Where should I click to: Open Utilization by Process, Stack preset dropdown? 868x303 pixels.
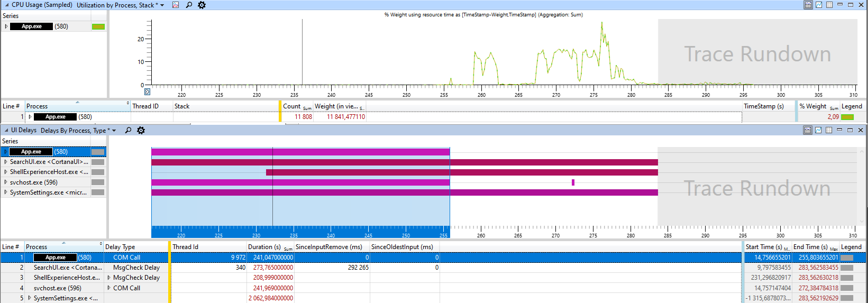point(162,5)
